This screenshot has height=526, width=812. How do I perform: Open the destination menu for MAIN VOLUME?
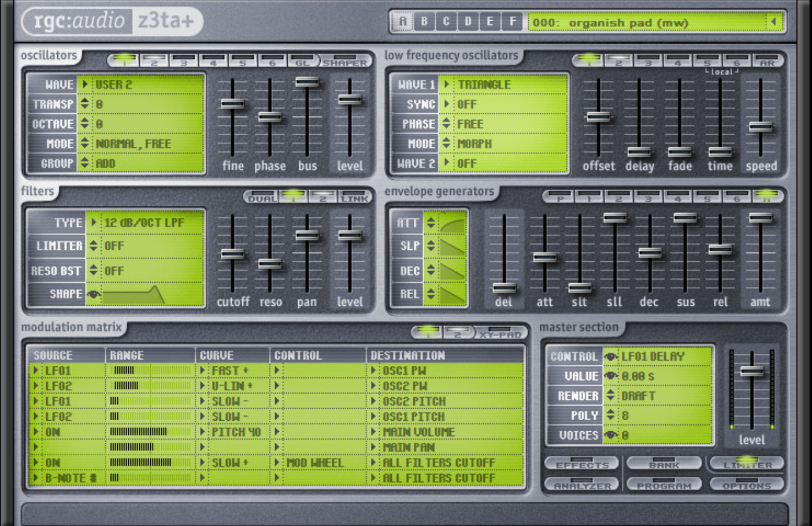374,432
